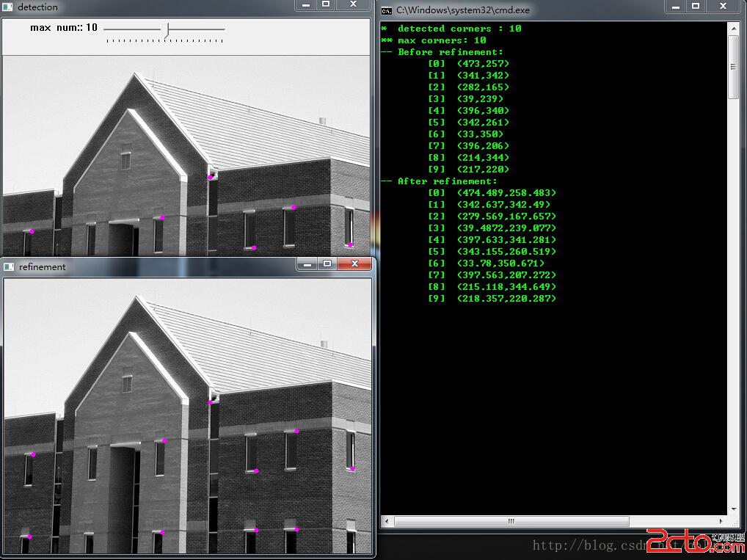Minimize the refinement window
Image resolution: width=747 pixels, height=560 pixels.
pyautogui.click(x=307, y=263)
